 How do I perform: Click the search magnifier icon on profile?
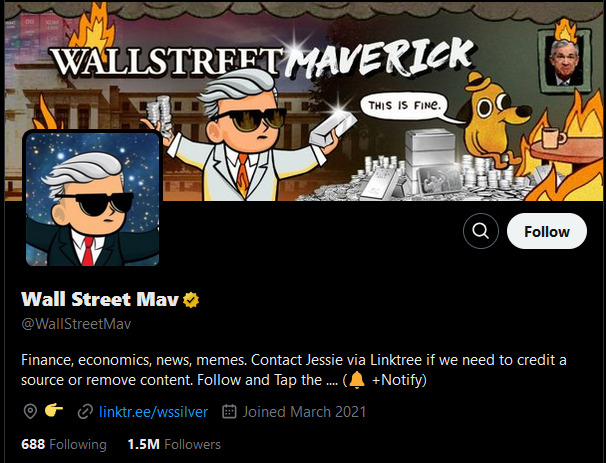[481, 231]
